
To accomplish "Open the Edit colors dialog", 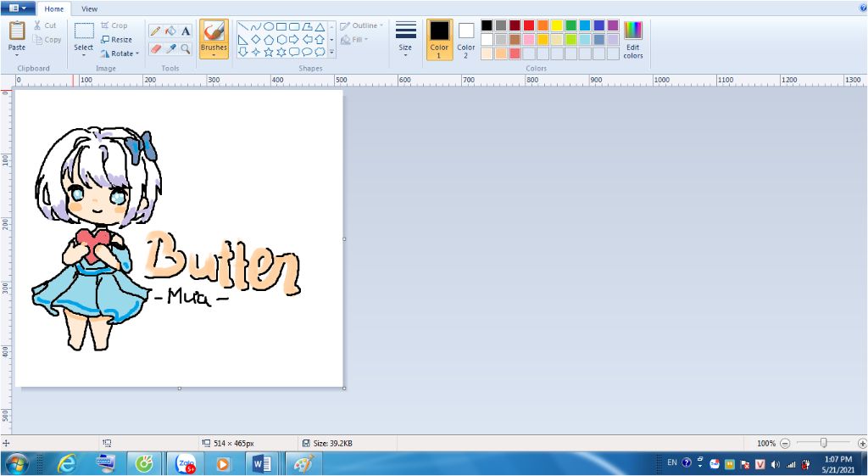I will tap(632, 39).
